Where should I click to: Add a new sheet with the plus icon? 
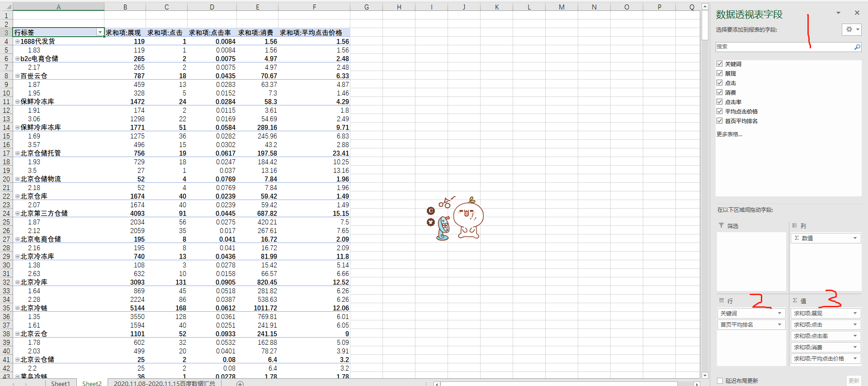[x=240, y=383]
